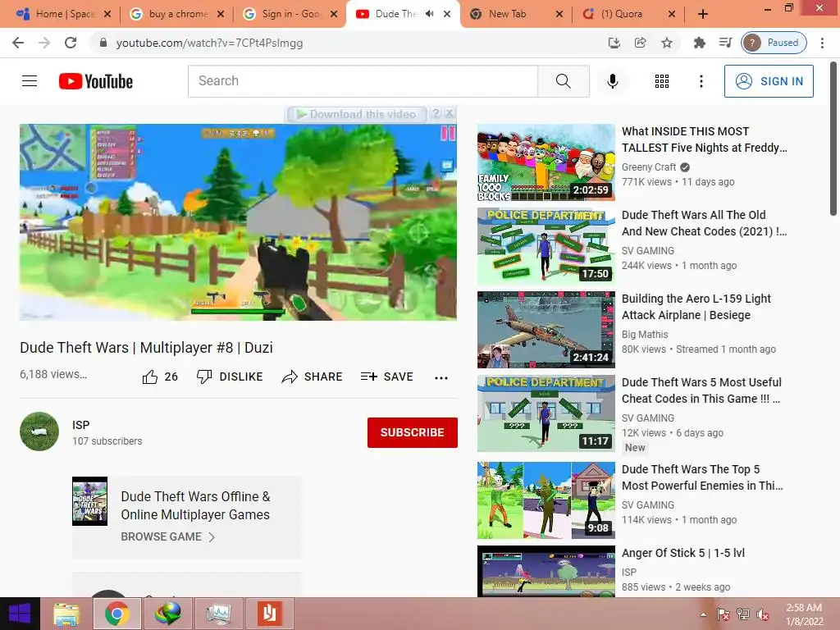Click the video player area
Screen dimensions: 840x630
coord(238,222)
